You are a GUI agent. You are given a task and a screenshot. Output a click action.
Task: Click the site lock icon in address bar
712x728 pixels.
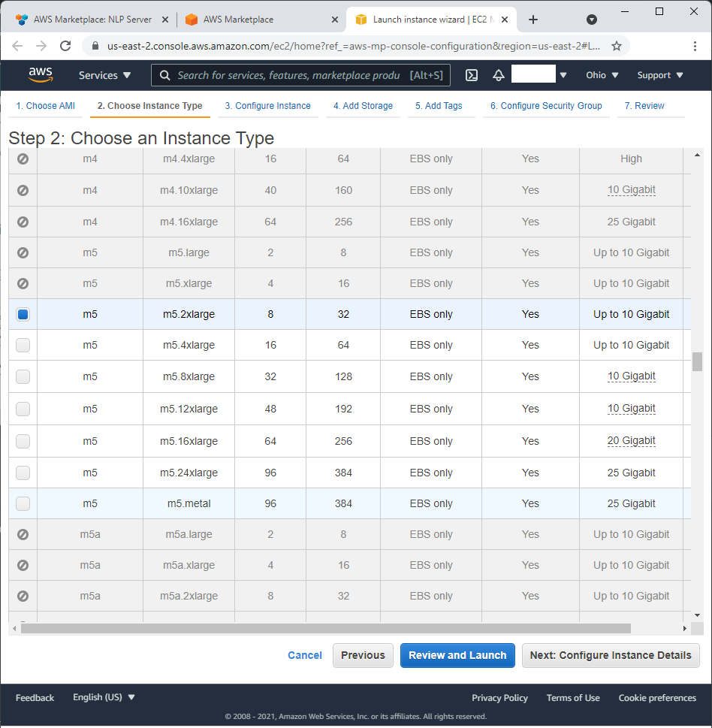pos(95,46)
